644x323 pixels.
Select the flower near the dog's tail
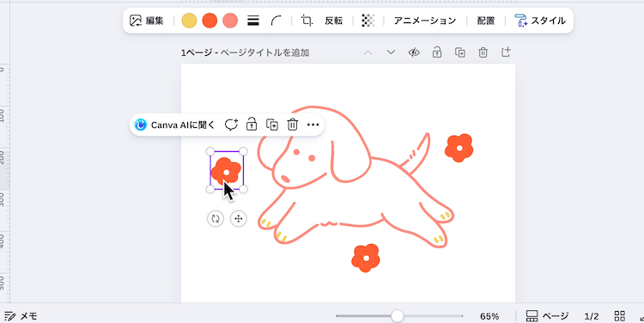459,148
